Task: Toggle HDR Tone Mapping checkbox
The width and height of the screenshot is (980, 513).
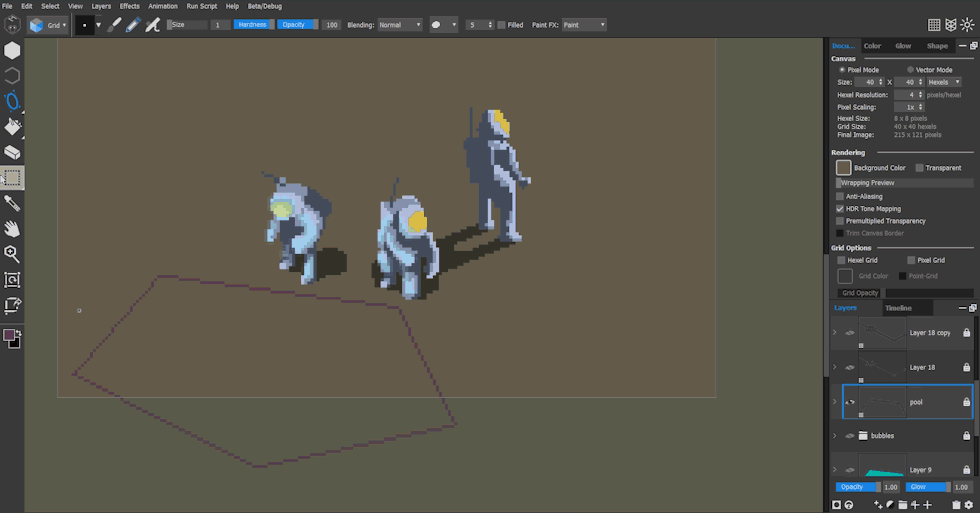Action: tap(840, 209)
